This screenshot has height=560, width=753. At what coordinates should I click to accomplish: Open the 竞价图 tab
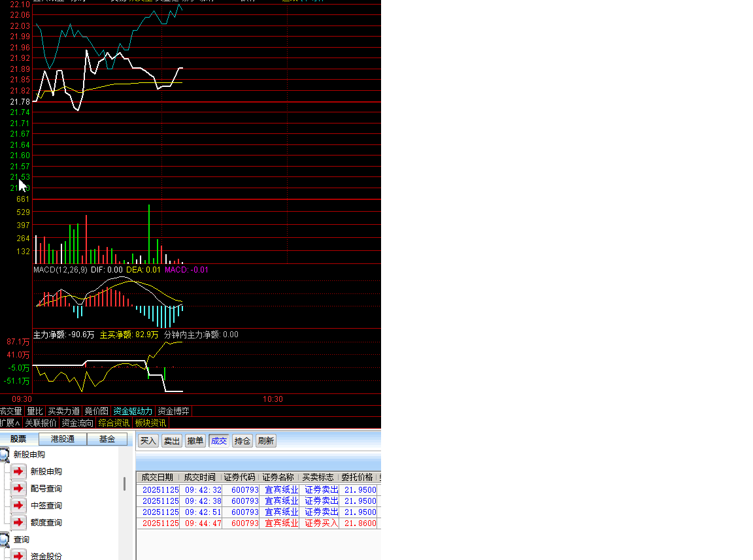click(x=96, y=411)
